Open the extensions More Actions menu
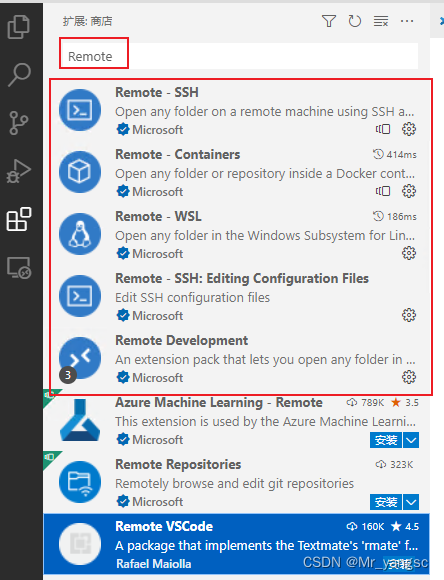Viewport: 444px width, 580px height. click(407, 21)
